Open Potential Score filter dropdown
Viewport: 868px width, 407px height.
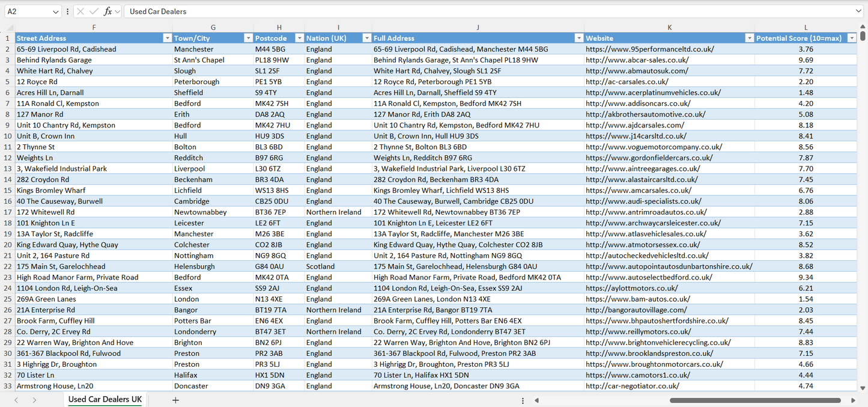click(851, 38)
